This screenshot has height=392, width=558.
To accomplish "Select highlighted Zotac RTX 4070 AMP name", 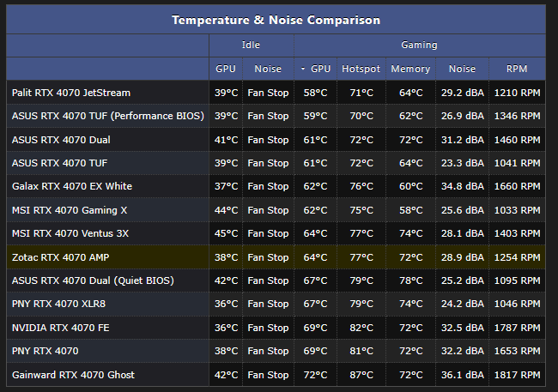I will (60, 257).
